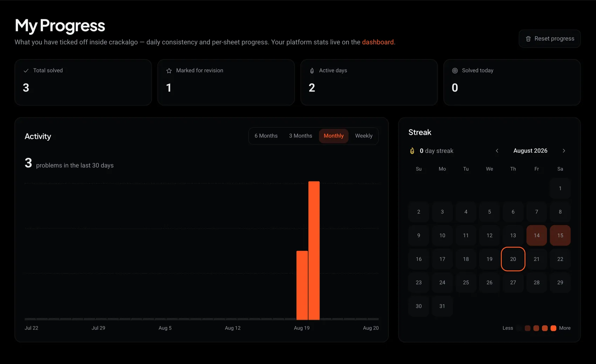Click the Solved today card
596x364 pixels.
512,82
